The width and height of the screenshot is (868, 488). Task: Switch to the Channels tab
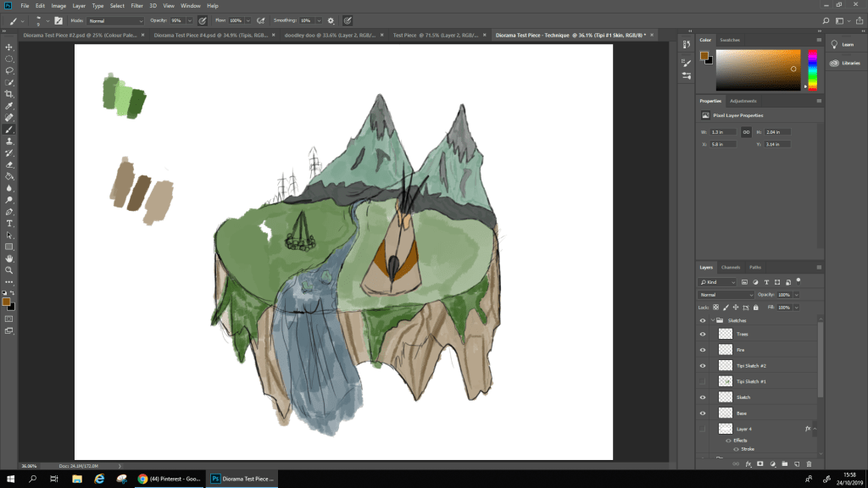point(730,267)
